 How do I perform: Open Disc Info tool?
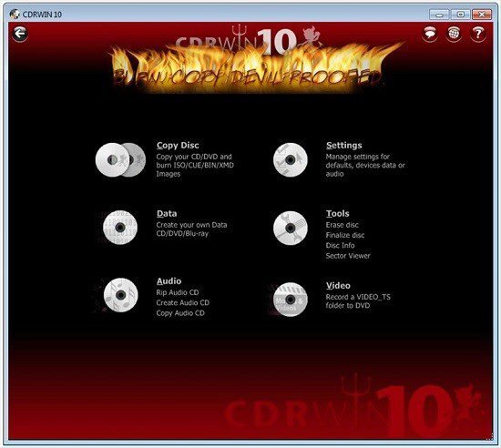tap(340, 245)
